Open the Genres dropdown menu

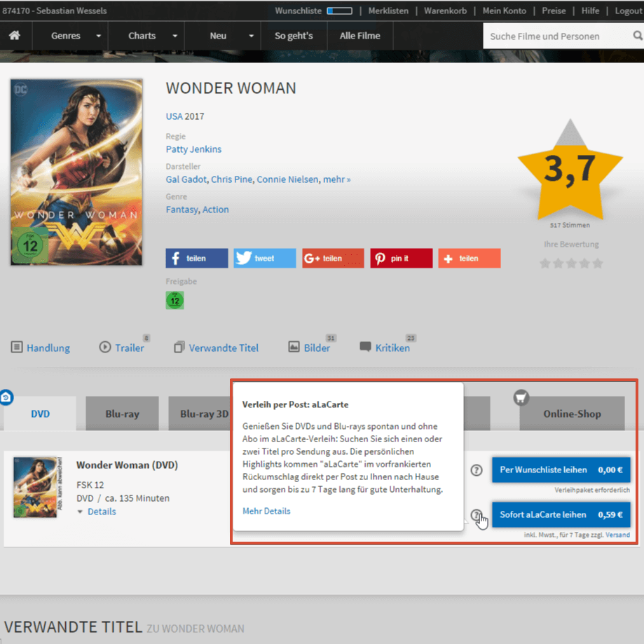tap(70, 36)
